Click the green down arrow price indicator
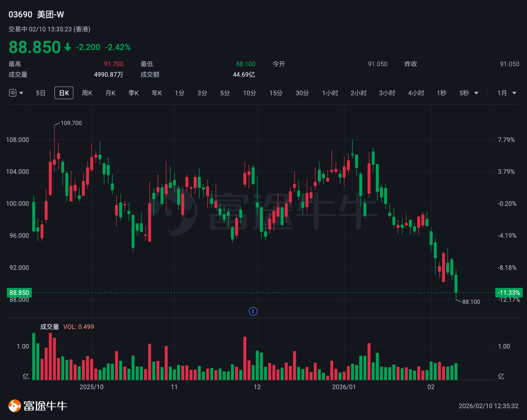 68,47
